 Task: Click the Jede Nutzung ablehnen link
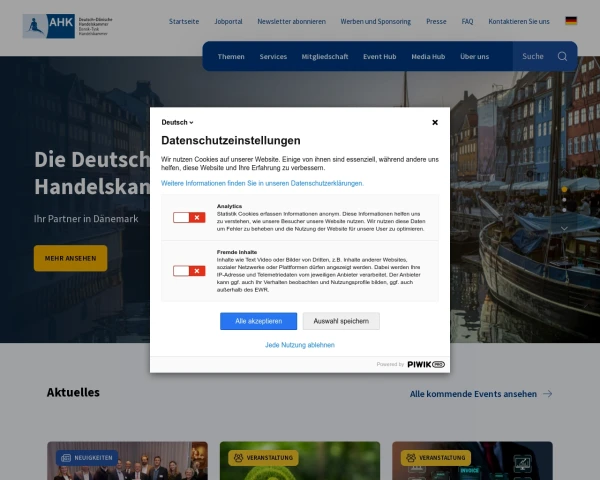click(300, 345)
